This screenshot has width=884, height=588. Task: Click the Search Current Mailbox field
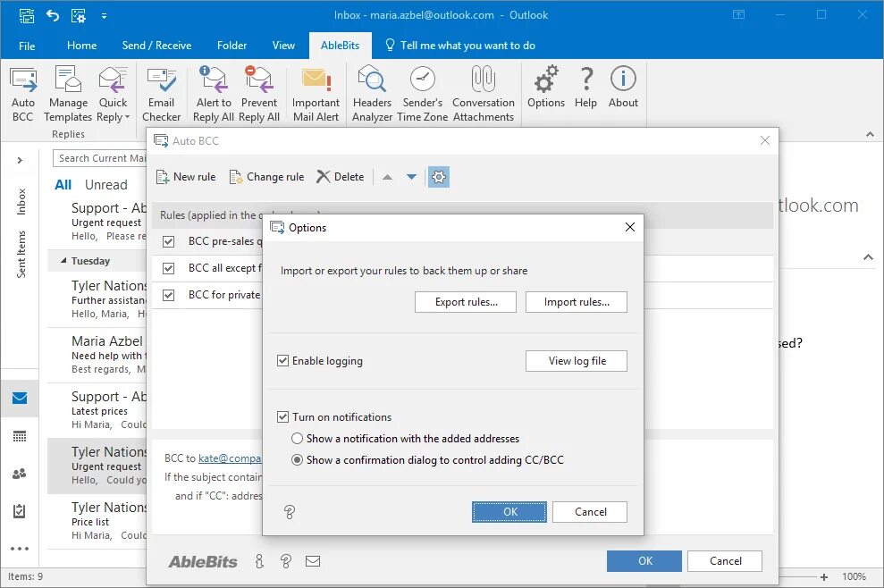(99, 158)
